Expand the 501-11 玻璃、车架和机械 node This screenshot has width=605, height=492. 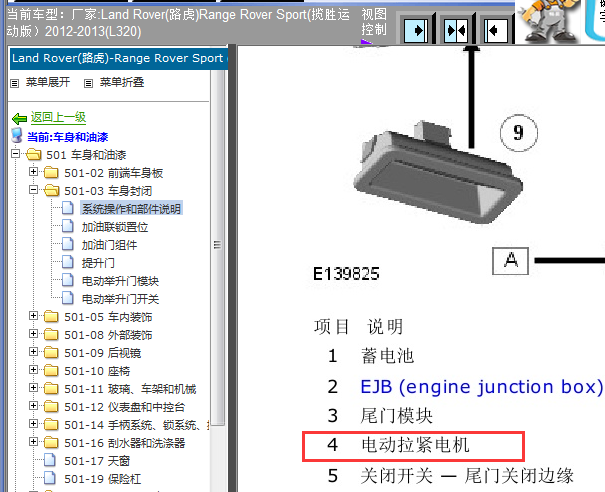click(34, 388)
